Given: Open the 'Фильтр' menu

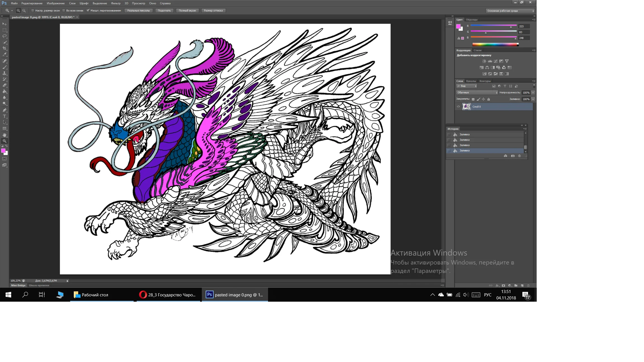Looking at the screenshot, I should pos(115,3).
